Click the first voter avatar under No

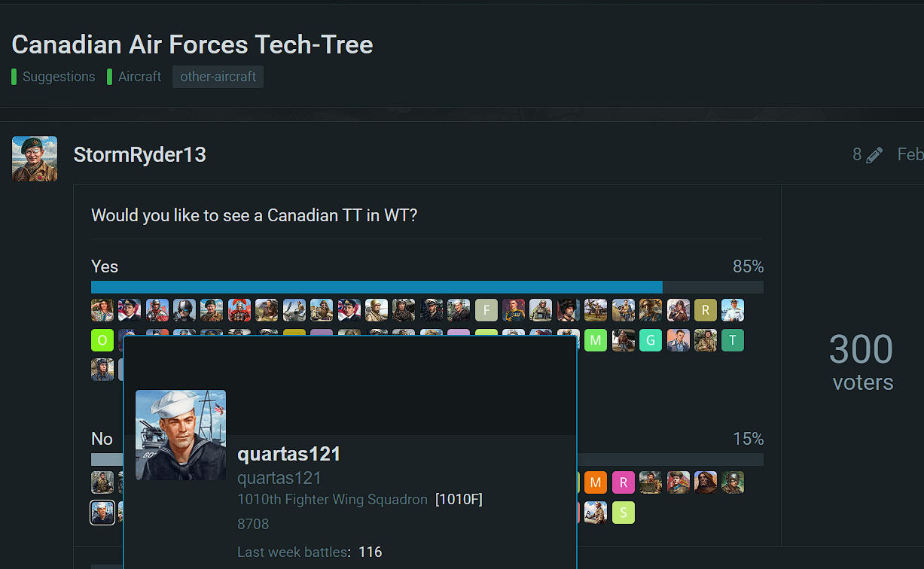tap(102, 482)
